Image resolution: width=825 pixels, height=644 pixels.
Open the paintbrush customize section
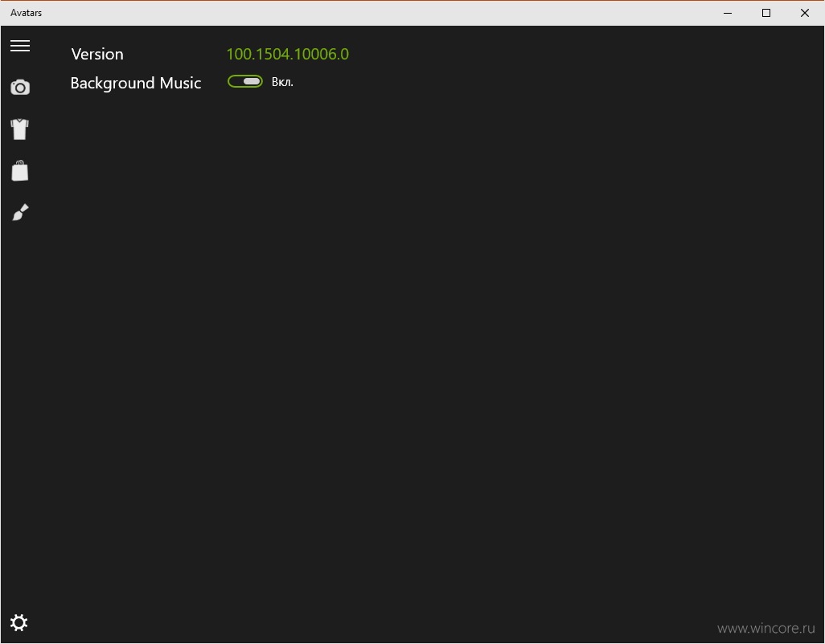pos(21,212)
